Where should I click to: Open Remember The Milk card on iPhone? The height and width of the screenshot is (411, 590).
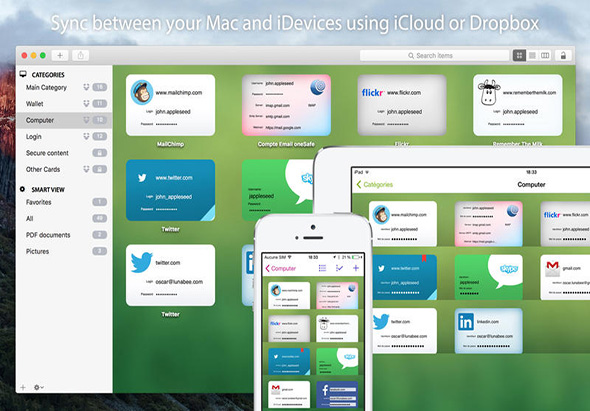click(337, 328)
